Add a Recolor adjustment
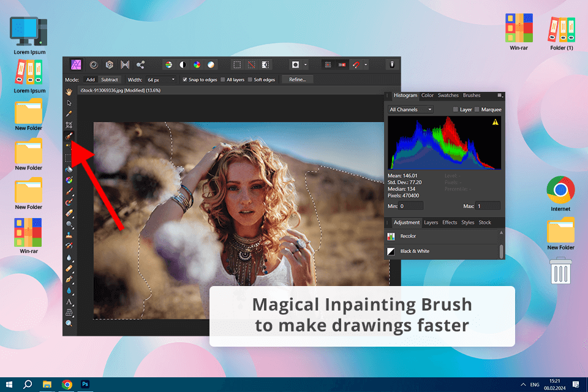The height and width of the screenshot is (392, 588). coord(442,236)
